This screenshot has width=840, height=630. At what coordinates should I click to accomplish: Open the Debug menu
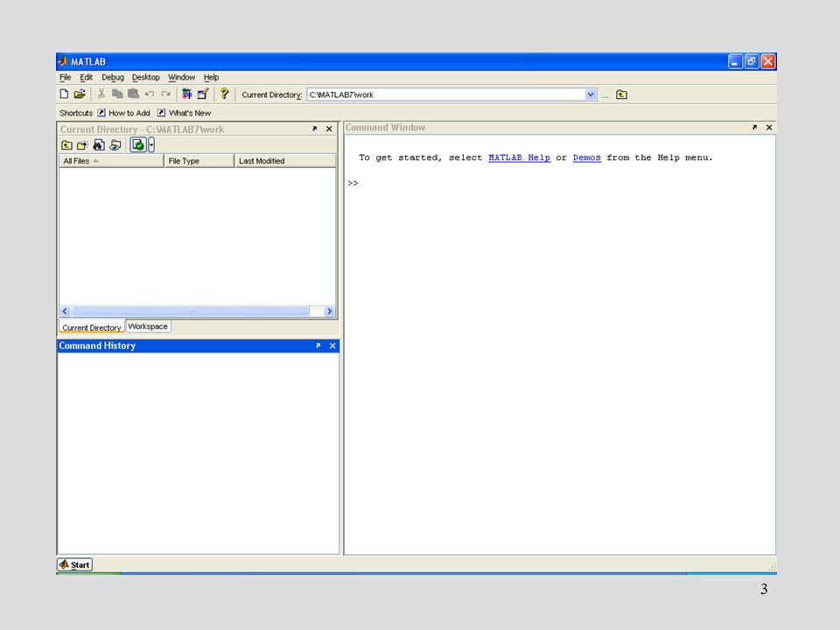(x=113, y=77)
